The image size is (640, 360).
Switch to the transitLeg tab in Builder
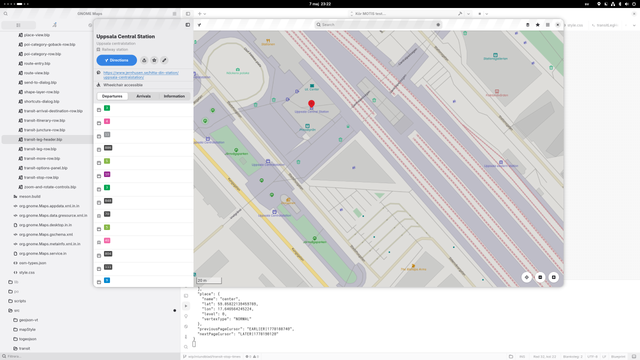[605, 25]
